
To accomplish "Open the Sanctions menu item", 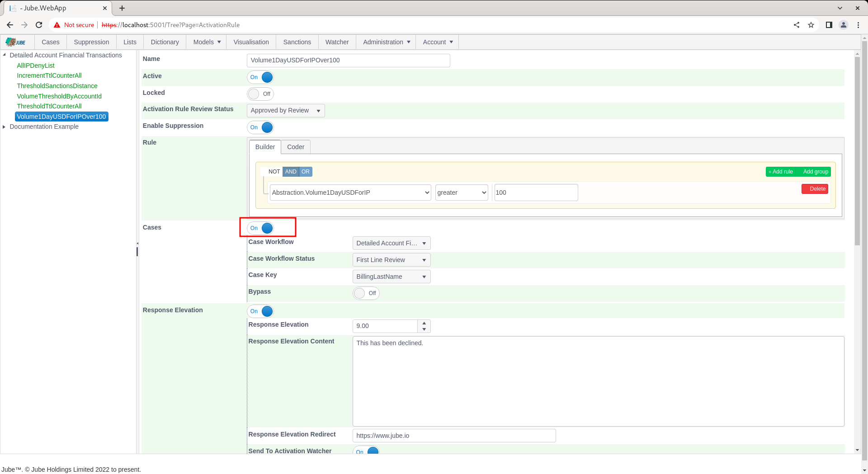I will pyautogui.click(x=297, y=42).
